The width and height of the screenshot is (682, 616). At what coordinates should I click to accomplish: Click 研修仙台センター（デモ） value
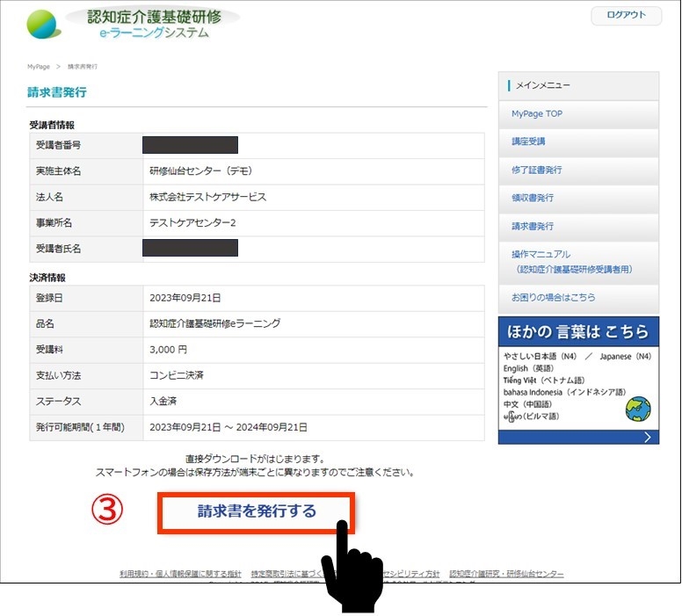pos(201,171)
